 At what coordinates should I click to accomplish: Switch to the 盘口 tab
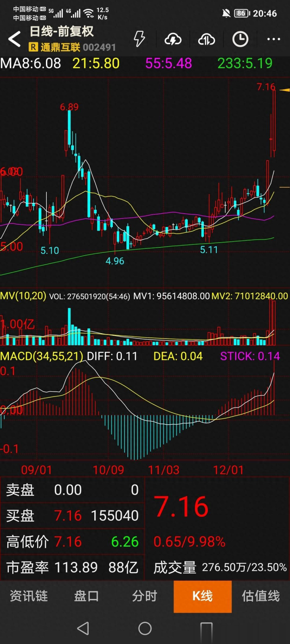87,596
